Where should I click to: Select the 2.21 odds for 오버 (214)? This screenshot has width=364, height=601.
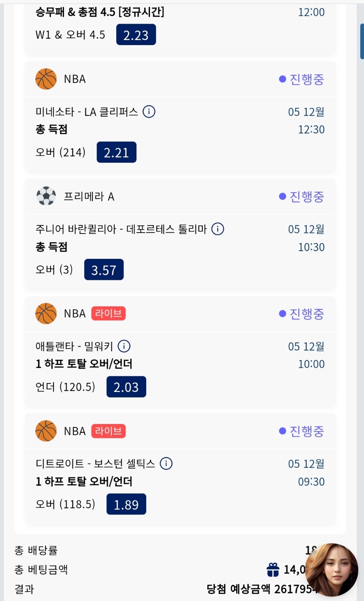(x=116, y=152)
